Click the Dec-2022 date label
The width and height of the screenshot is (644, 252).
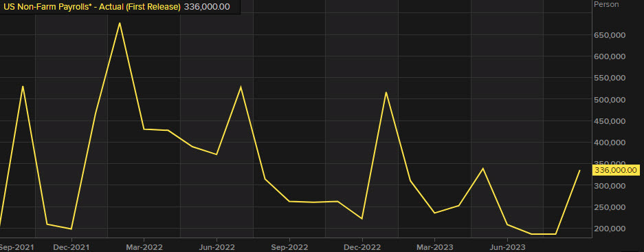click(362, 247)
